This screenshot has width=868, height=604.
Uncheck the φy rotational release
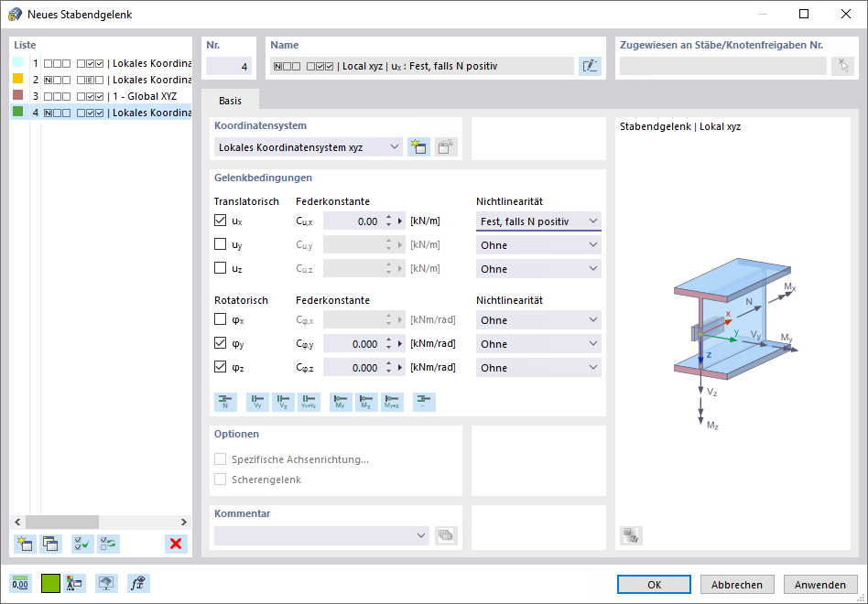(221, 343)
